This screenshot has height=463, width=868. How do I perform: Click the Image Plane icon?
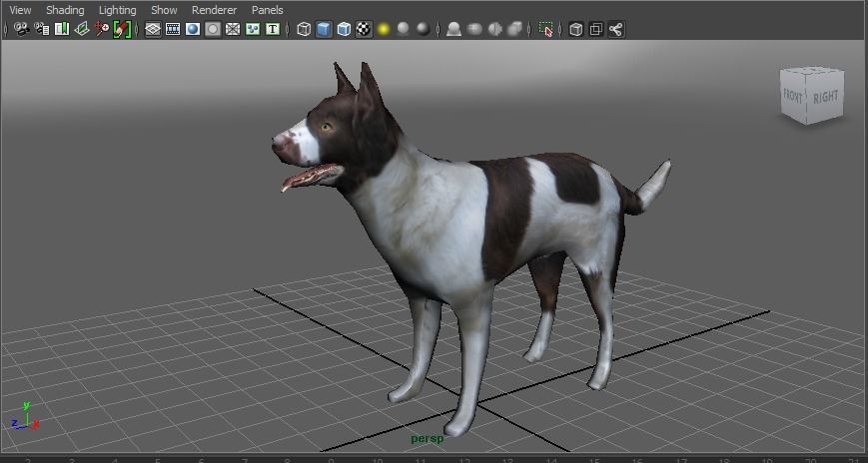82,29
